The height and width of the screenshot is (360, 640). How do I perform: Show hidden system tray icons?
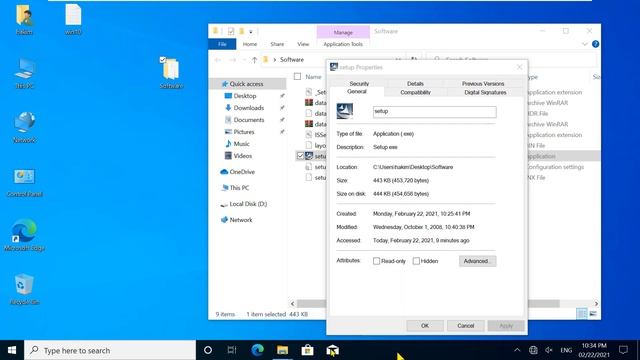[517, 350]
